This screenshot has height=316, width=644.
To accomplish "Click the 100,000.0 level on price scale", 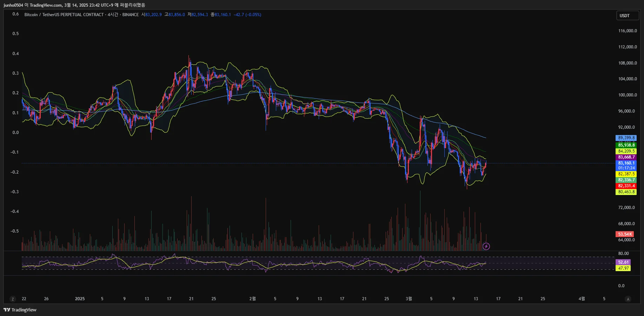I will tap(627, 95).
